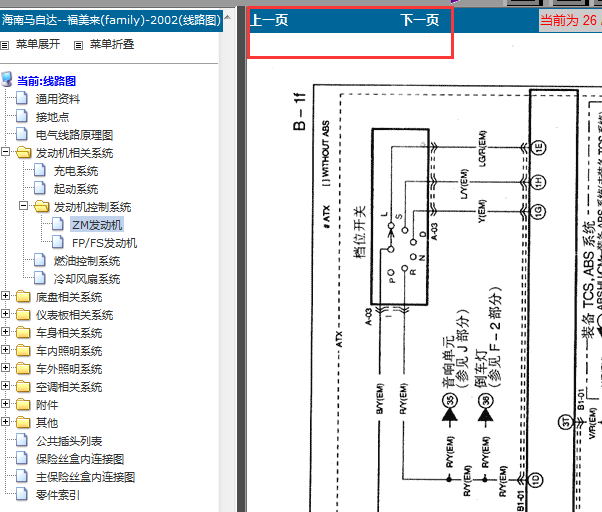Select the 当前:线路图 root node
Image resolution: width=602 pixels, height=512 pixels.
tap(46, 81)
